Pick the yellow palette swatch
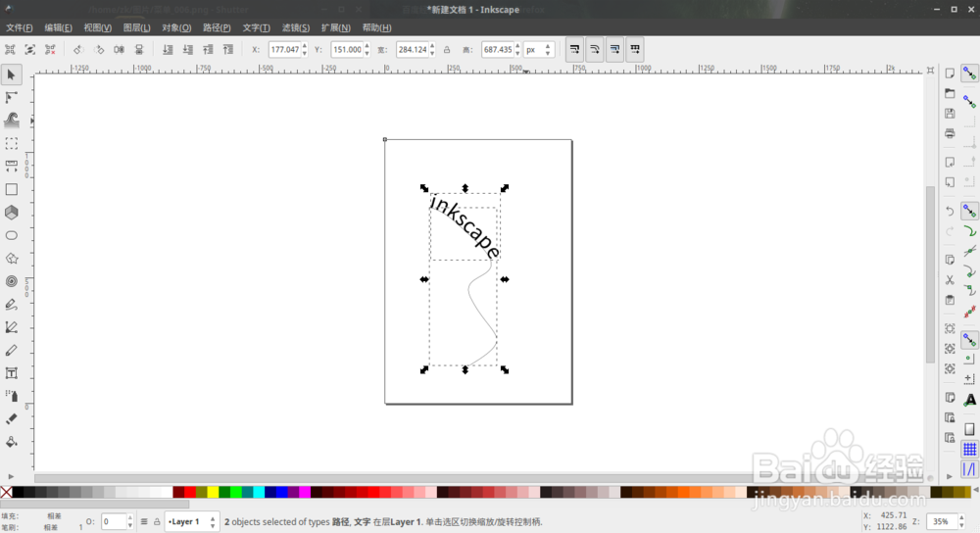The height and width of the screenshot is (533, 980). [213, 493]
